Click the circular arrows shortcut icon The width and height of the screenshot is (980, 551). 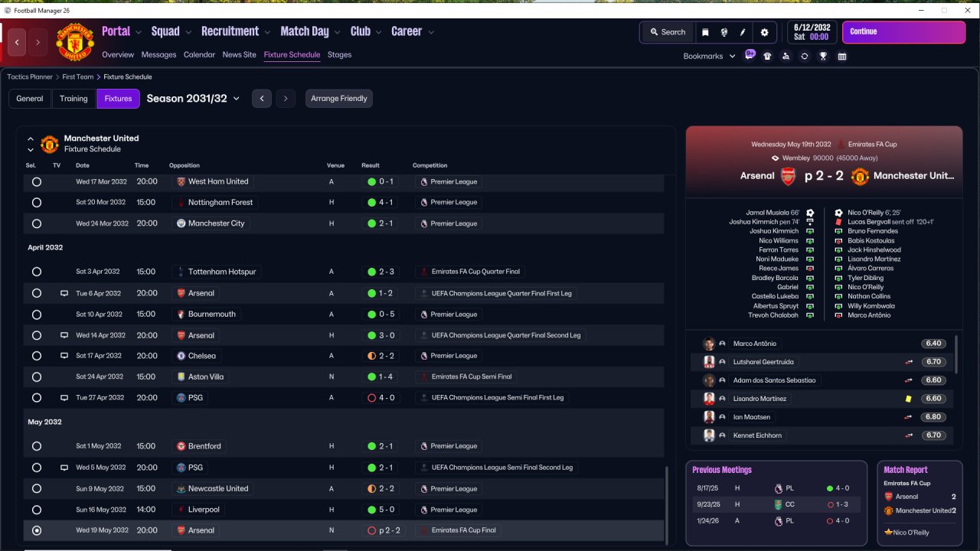[x=805, y=56]
